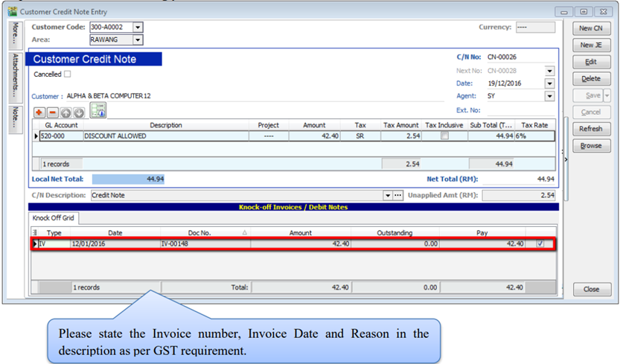Click the move row down arrow icon

[x=78, y=112]
